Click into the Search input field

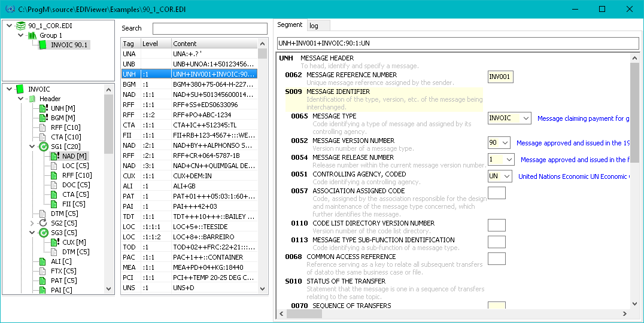pos(209,29)
